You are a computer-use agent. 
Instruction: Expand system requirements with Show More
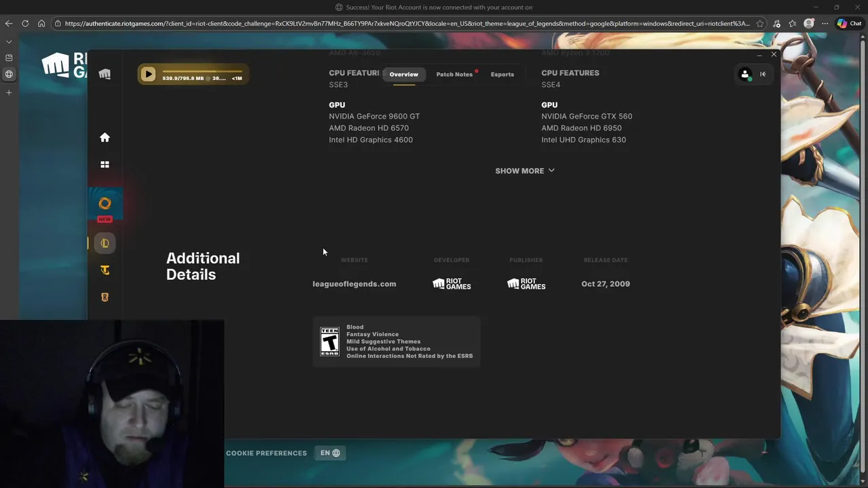coord(525,171)
